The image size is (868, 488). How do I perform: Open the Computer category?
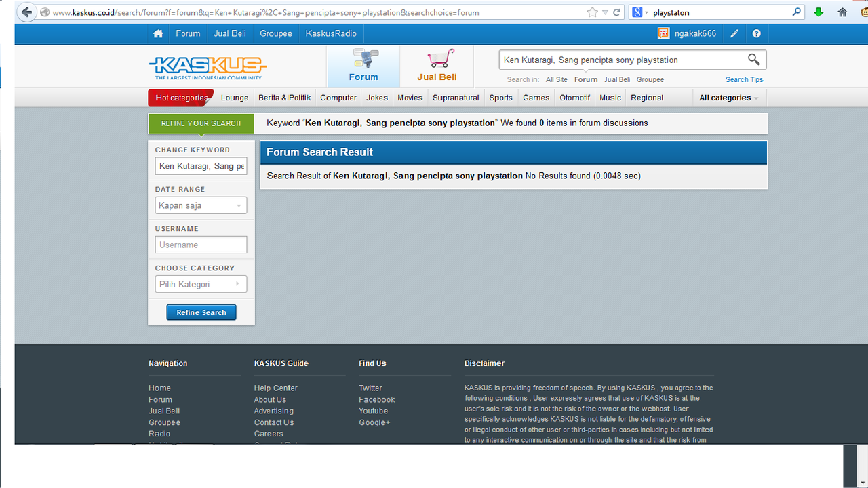338,98
